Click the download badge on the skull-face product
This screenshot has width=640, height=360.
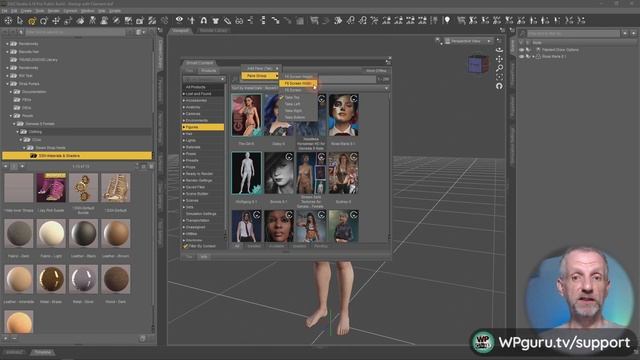(x=354, y=99)
